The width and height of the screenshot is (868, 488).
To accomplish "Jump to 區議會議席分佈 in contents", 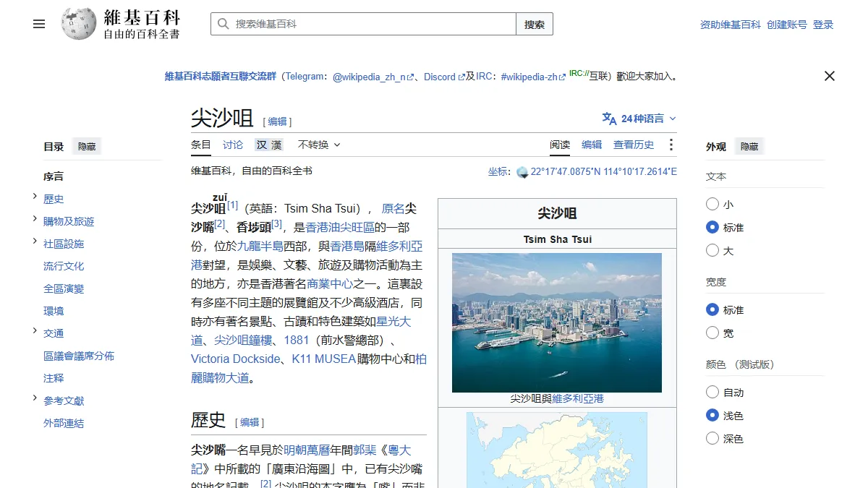I will (79, 356).
